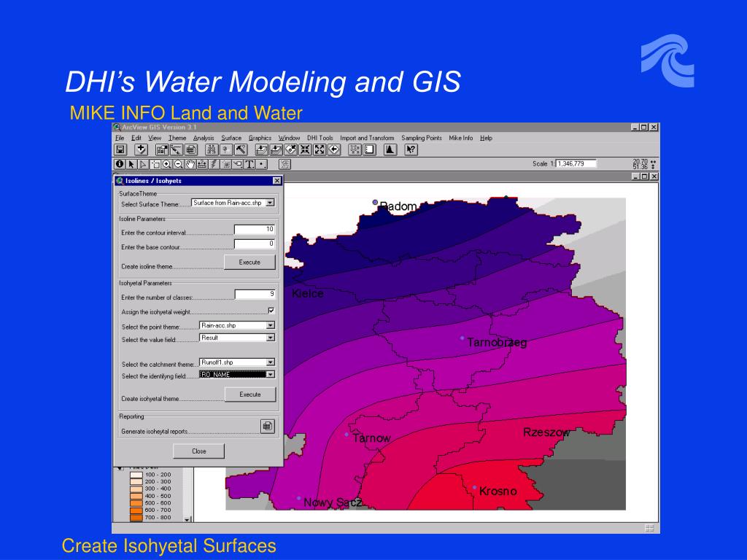Image resolution: width=747 pixels, height=560 pixels.
Task: Click the Zoom to Previous Extent icon
Action: click(334, 149)
